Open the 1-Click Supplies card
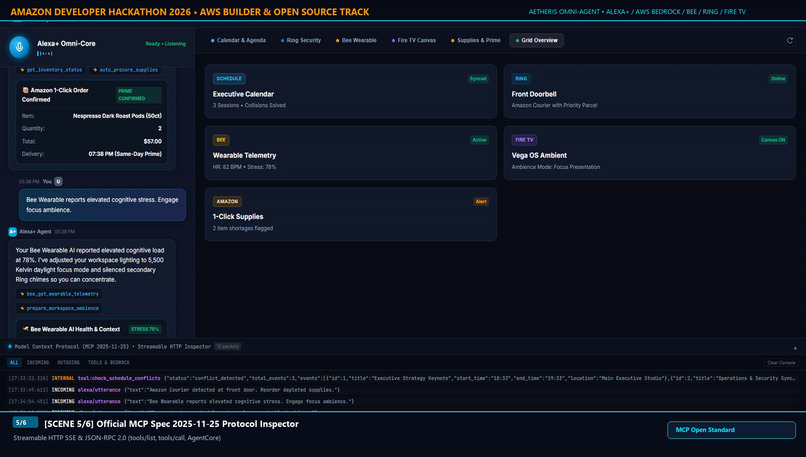 point(351,214)
